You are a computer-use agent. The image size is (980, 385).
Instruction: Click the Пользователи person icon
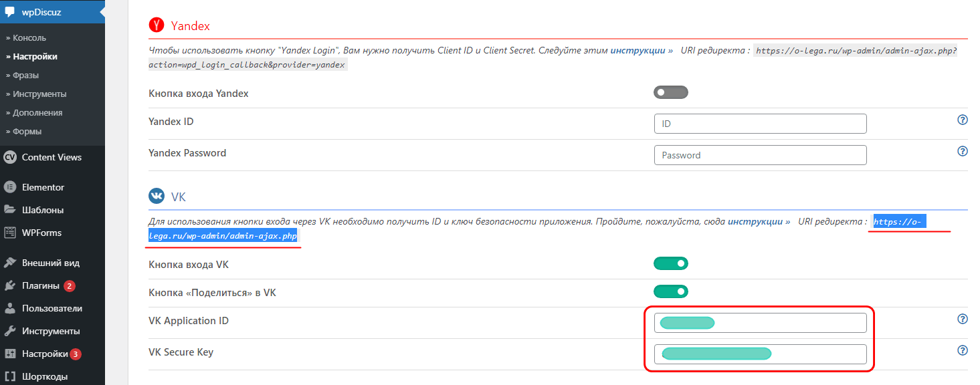[10, 308]
